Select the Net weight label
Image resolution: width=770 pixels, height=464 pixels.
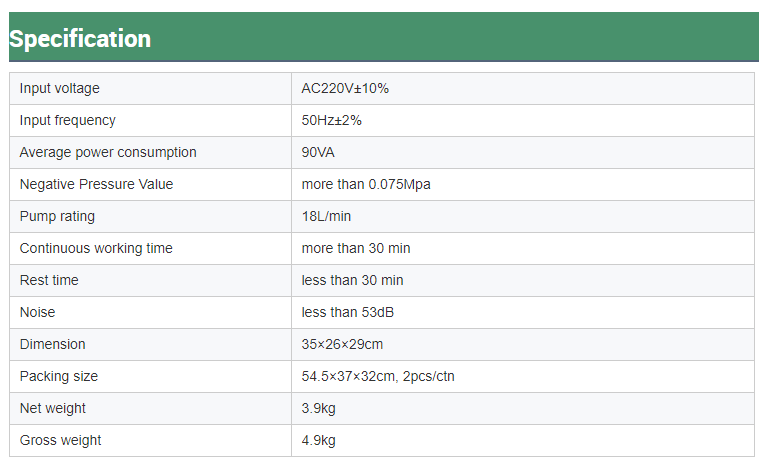click(x=53, y=408)
